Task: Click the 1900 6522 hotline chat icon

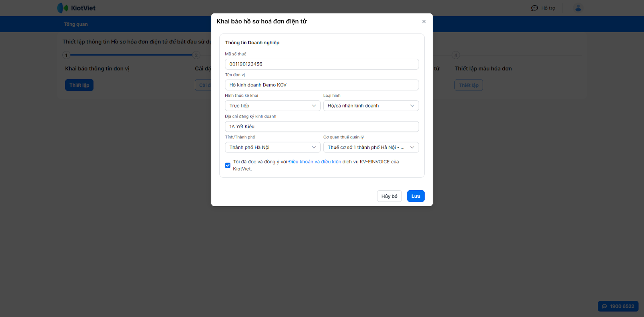Action: pos(605,307)
